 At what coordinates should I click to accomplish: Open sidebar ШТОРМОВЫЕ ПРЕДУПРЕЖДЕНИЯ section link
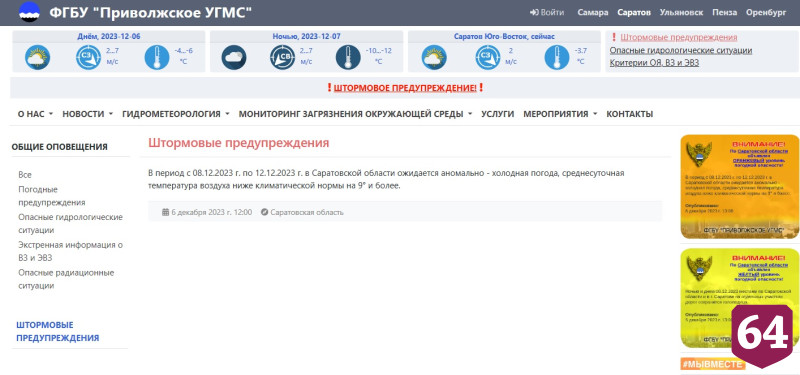point(58,332)
